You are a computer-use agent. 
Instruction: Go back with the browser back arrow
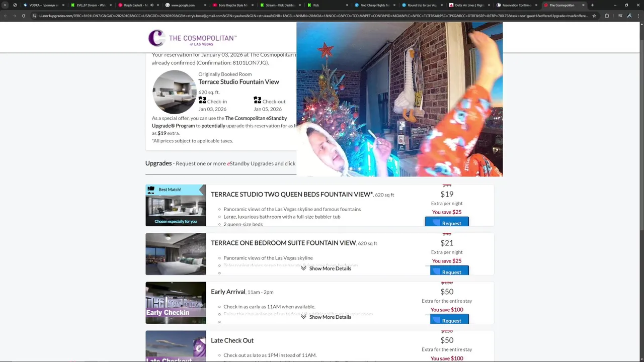5,16
